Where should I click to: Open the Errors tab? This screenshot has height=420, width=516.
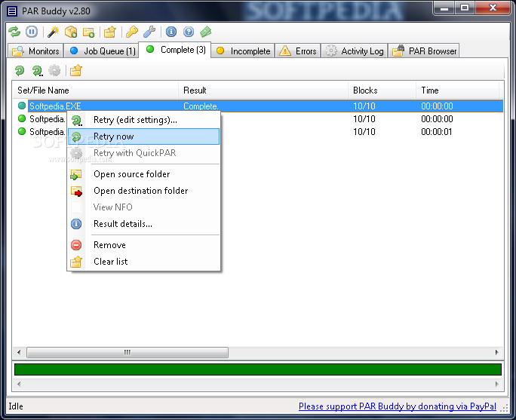[x=298, y=51]
